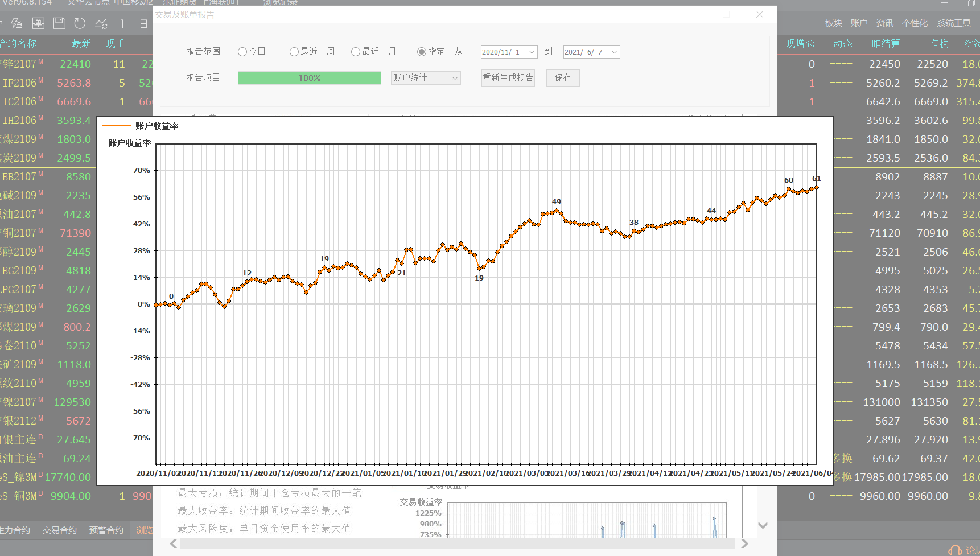The height and width of the screenshot is (556, 980).
Task: Close the 交易及账单报告 dialog
Action: (760, 14)
